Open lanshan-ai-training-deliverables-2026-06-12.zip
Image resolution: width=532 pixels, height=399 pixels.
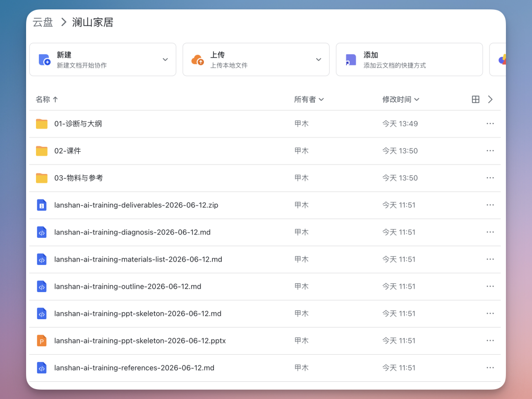pyautogui.click(x=136, y=205)
